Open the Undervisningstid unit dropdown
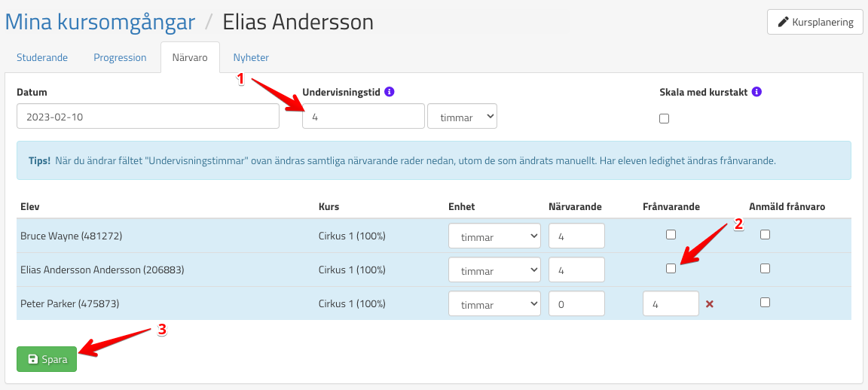Screen dimensions: 868x390 (x=462, y=117)
